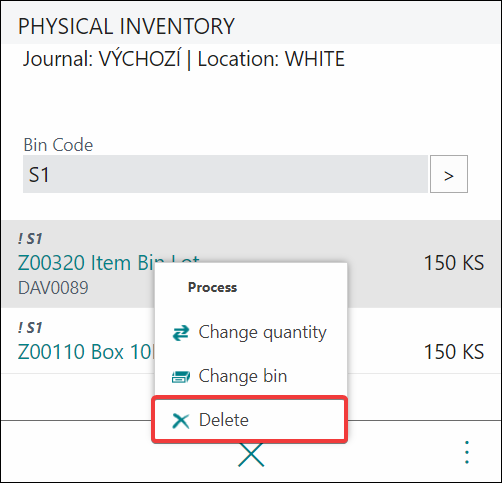Click the PHYSICAL INVENTORY page title

[x=126, y=26]
